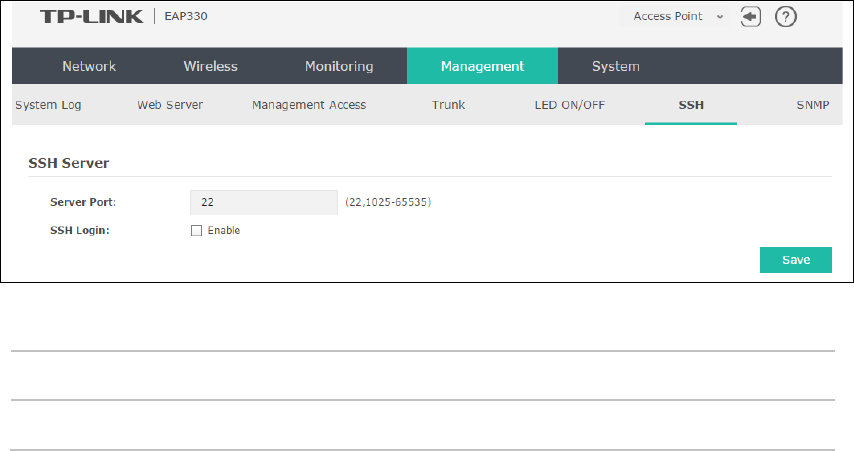Open the Access Point mode dropdown
The width and height of the screenshot is (854, 451).
coord(674,16)
